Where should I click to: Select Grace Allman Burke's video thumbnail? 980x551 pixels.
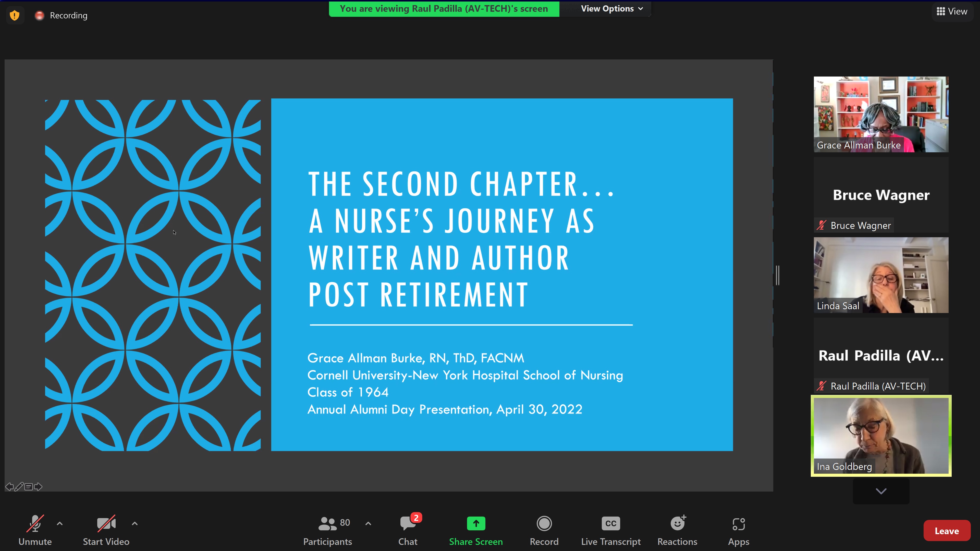click(881, 114)
